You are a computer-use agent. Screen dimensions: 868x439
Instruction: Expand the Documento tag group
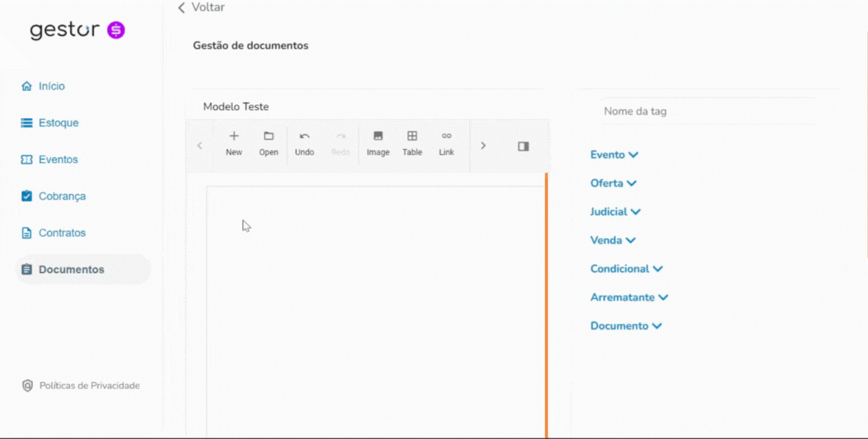626,325
